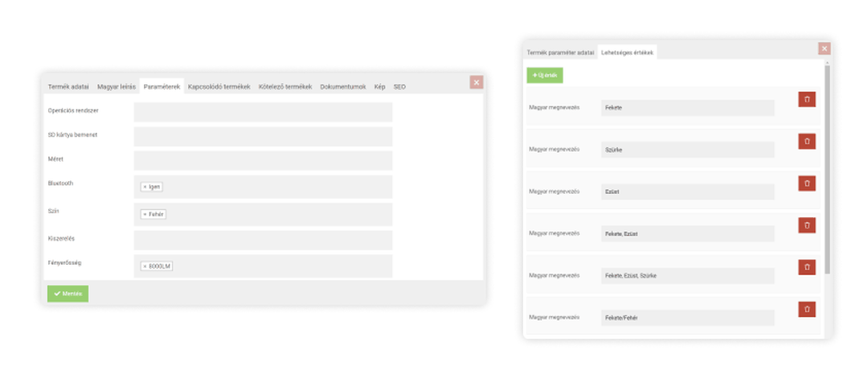Image resolution: width=868 pixels, height=379 pixels.
Task: Delete the Szürke value row
Action: [x=807, y=142]
